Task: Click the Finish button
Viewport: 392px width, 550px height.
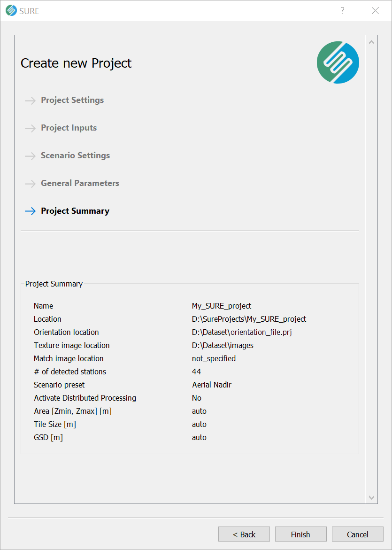Action: click(301, 534)
